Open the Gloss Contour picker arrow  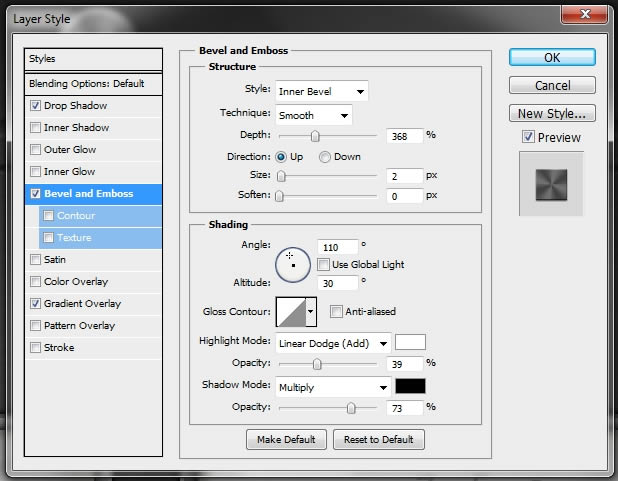[311, 312]
